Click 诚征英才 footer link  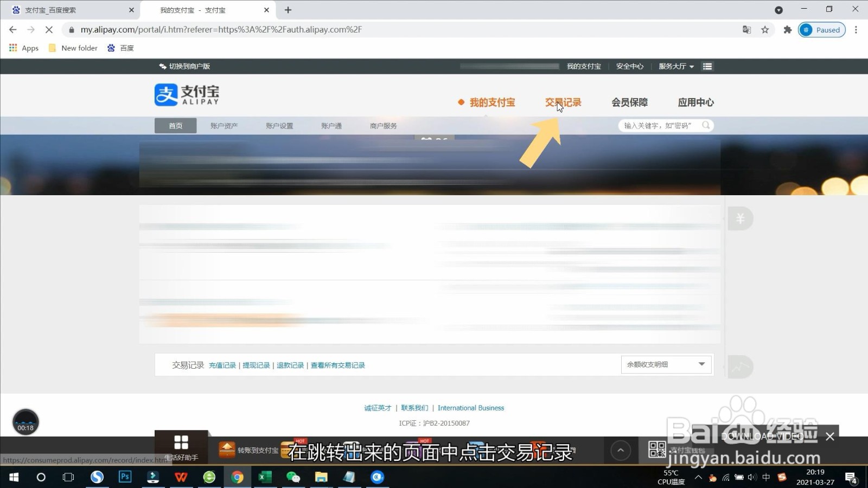[378, 408]
